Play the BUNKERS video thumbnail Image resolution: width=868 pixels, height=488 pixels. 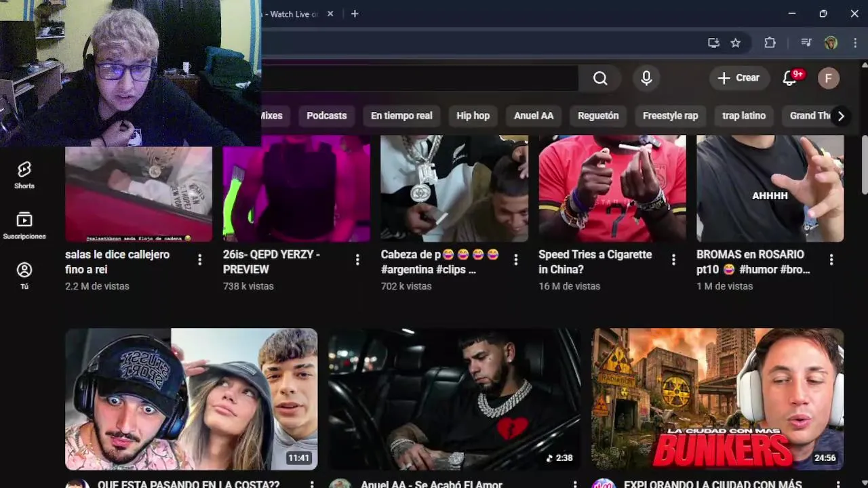[x=717, y=399]
